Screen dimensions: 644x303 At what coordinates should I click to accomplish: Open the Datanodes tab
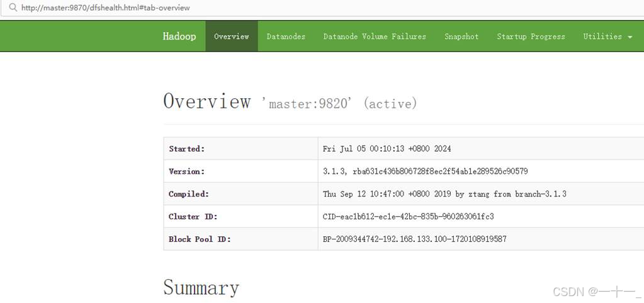(x=286, y=36)
